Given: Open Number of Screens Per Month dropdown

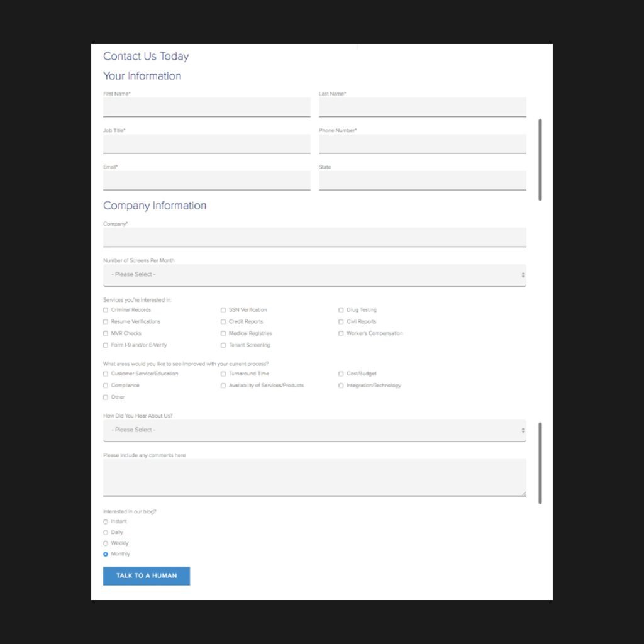Looking at the screenshot, I should tap(314, 275).
